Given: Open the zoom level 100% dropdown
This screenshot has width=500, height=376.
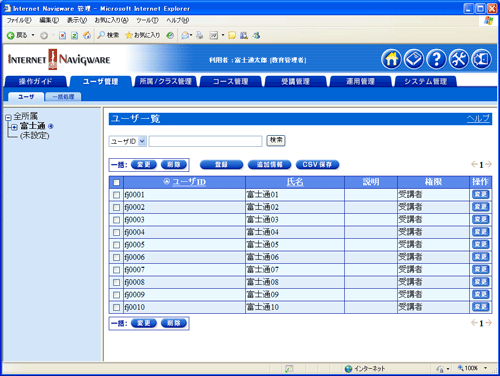Looking at the screenshot, I should (485, 368).
